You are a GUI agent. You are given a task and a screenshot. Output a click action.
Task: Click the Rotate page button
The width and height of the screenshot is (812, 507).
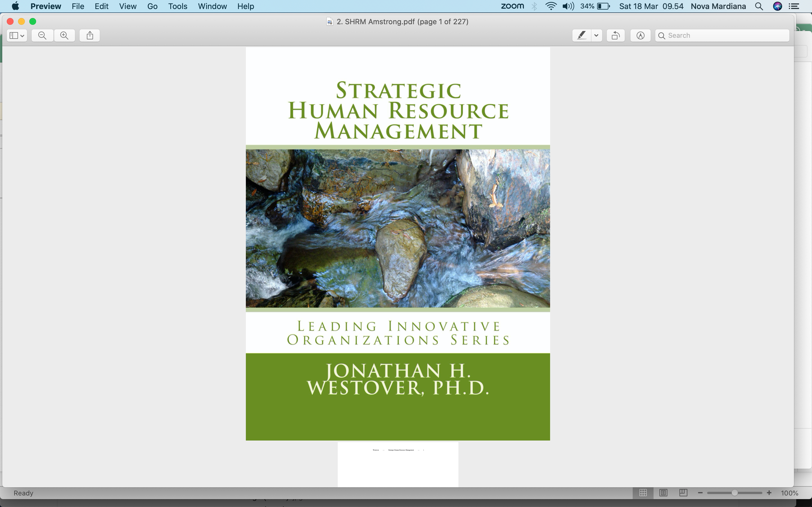click(x=615, y=35)
